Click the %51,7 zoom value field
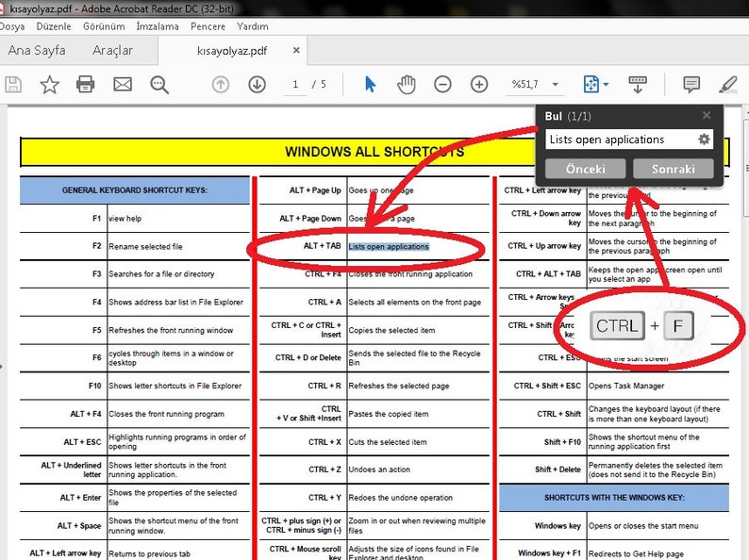749x560 pixels. coord(525,85)
